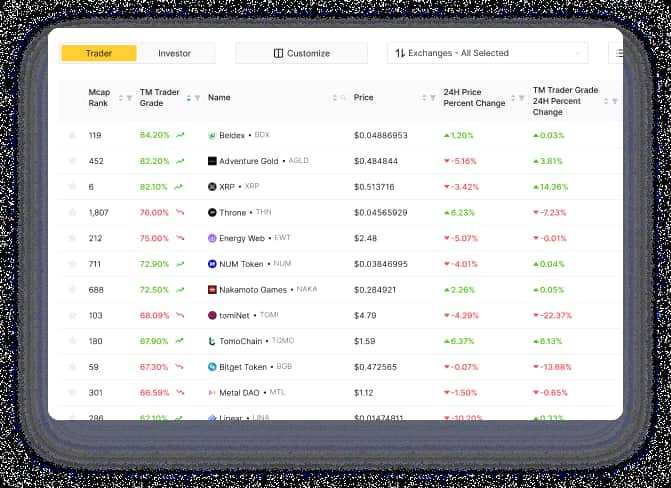Open the Metal DAO token link
671x488 pixels.
click(239, 393)
